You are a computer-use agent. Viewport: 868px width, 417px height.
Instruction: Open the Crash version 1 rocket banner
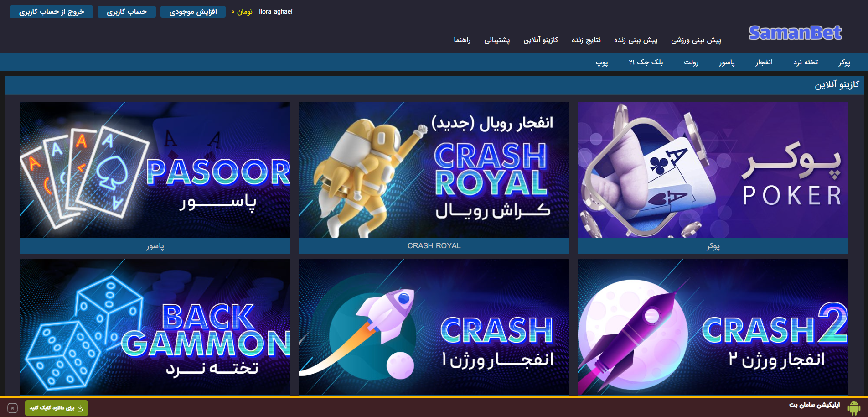point(434,327)
